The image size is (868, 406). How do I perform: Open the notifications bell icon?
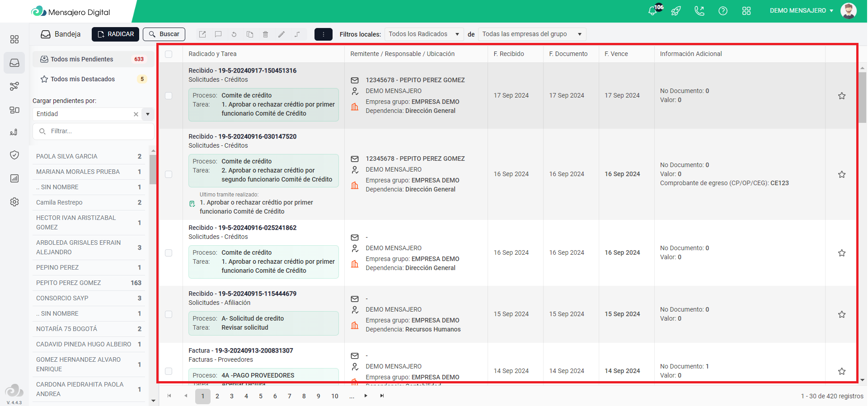pos(652,11)
